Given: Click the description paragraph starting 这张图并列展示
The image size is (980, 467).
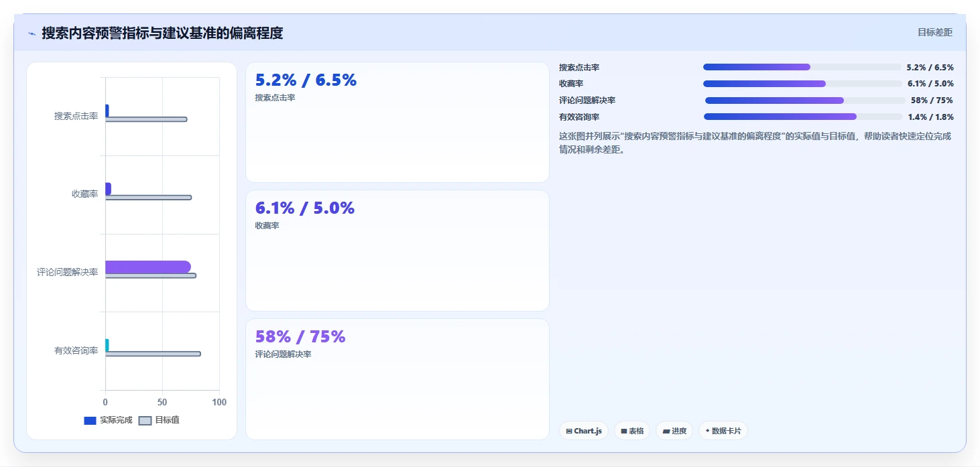Looking at the screenshot, I should (x=755, y=143).
